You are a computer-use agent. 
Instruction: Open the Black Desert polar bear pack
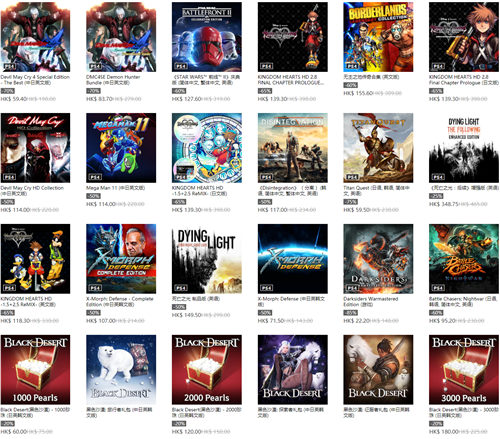121,370
